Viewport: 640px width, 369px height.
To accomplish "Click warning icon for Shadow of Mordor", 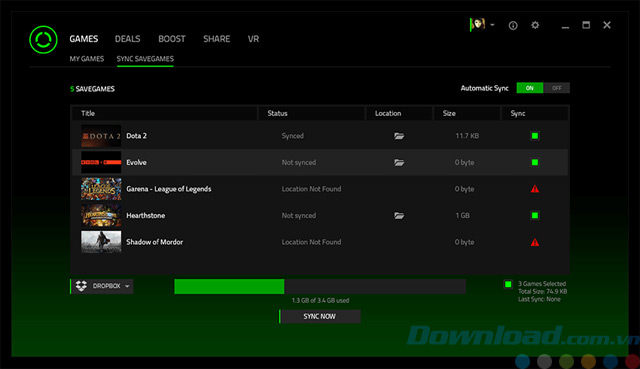I will click(x=535, y=242).
